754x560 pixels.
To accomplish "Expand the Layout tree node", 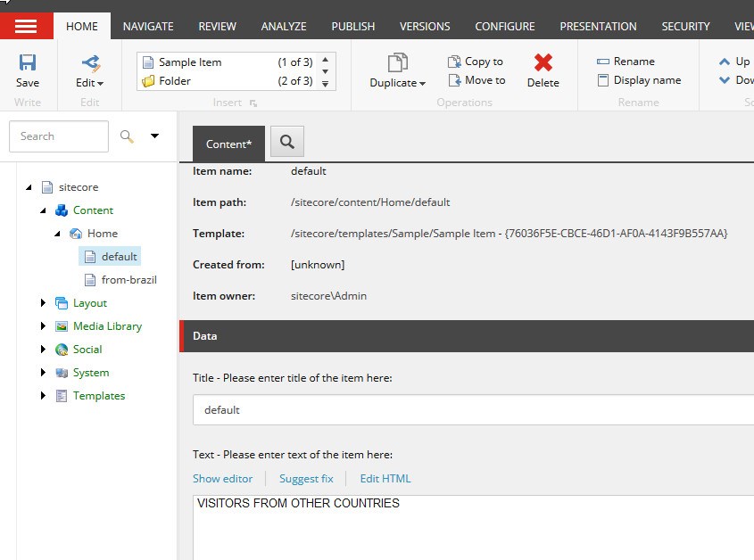I will 42,302.
